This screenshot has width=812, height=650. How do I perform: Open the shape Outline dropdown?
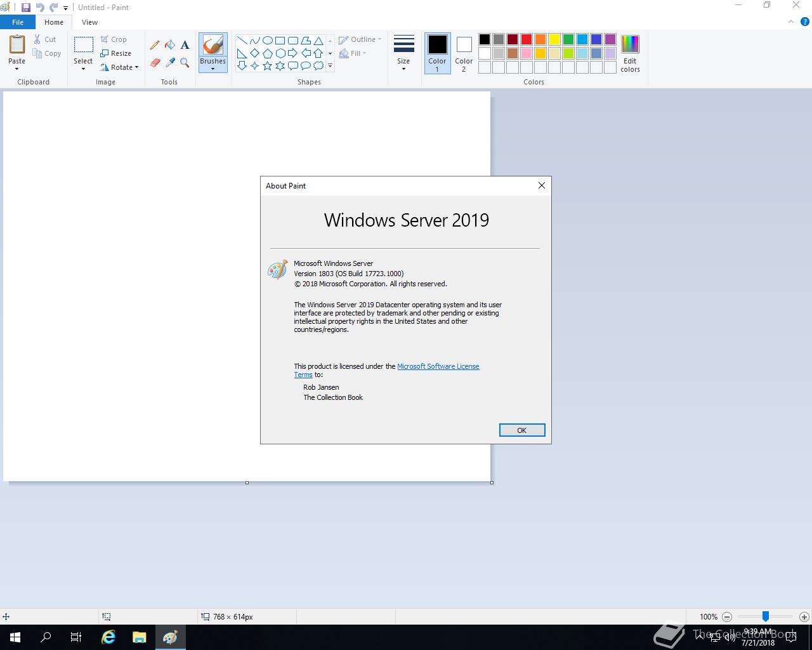coord(360,39)
